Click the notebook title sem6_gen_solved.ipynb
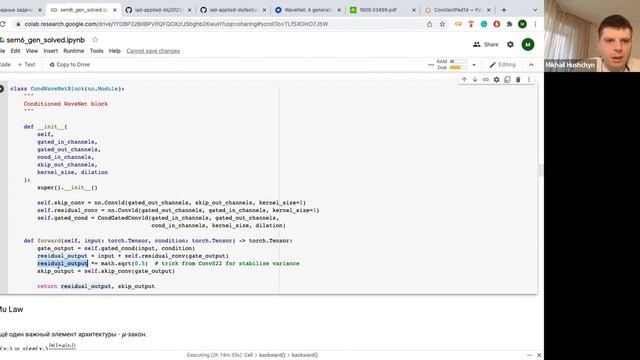Image resolution: width=640 pixels, height=360 pixels. [x=46, y=40]
